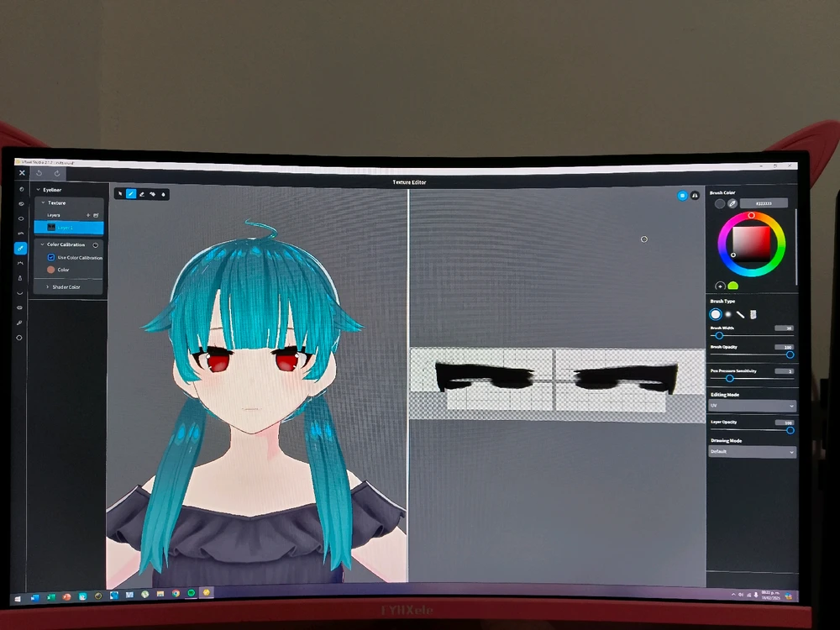Image resolution: width=840 pixels, height=630 pixels.
Task: Open the Drawing Mode dropdown
Action: click(x=752, y=451)
